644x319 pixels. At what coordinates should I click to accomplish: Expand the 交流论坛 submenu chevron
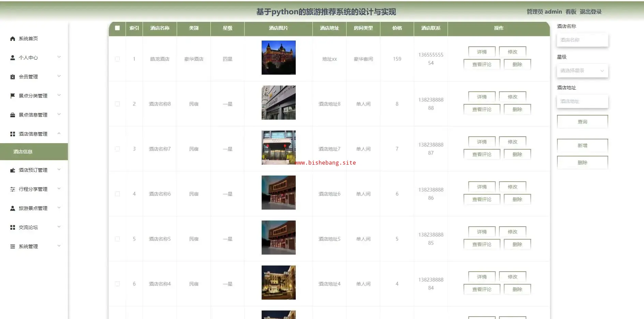(x=59, y=227)
